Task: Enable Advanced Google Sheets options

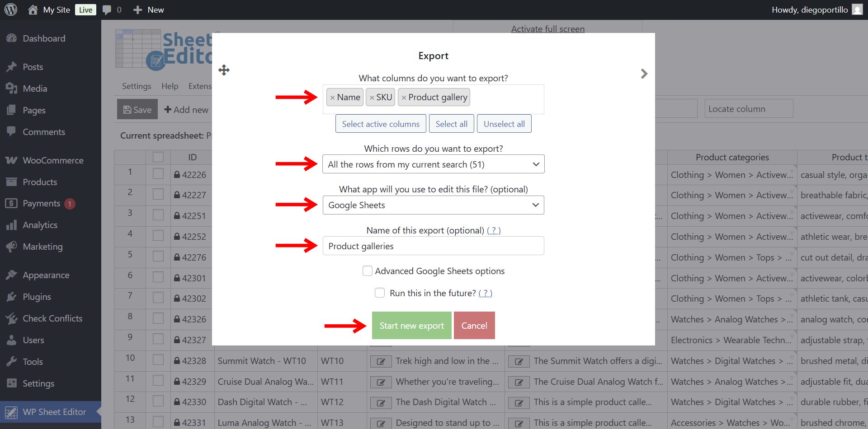Action: point(368,270)
